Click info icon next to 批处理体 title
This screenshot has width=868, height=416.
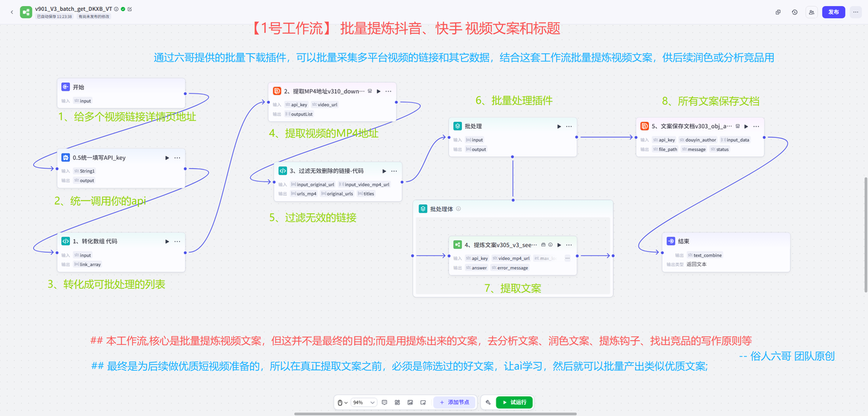(x=458, y=209)
